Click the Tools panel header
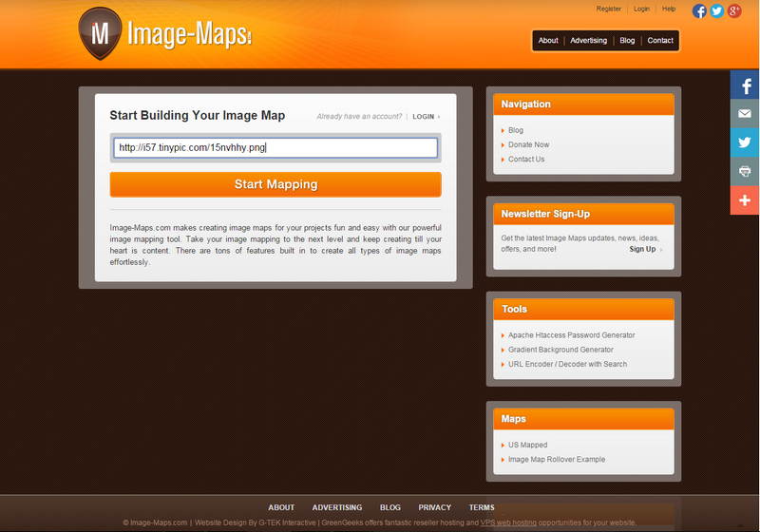The height and width of the screenshot is (532, 760). pyautogui.click(x=583, y=310)
